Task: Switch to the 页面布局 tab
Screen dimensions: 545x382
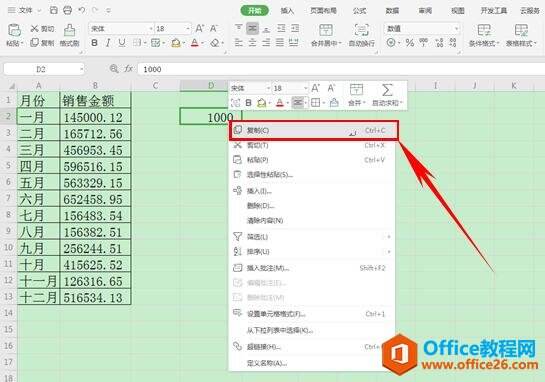Action: pyautogui.click(x=323, y=10)
